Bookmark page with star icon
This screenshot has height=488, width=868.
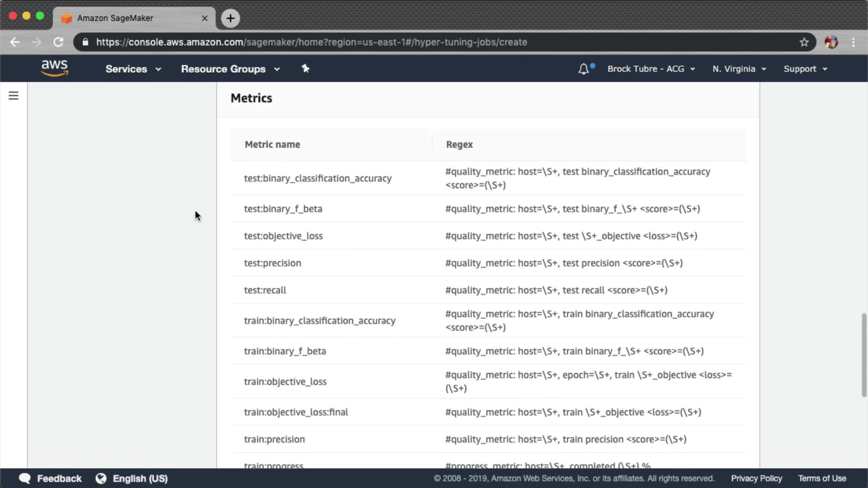tap(804, 42)
